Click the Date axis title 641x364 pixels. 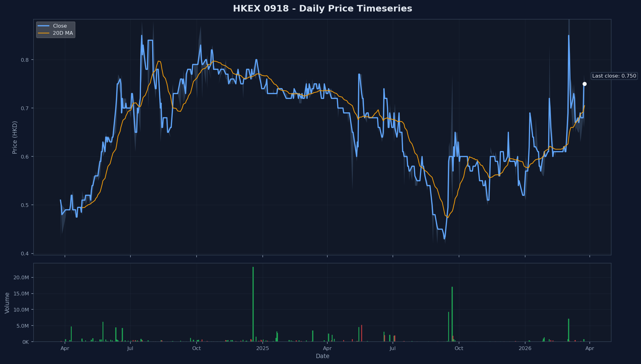(322, 356)
